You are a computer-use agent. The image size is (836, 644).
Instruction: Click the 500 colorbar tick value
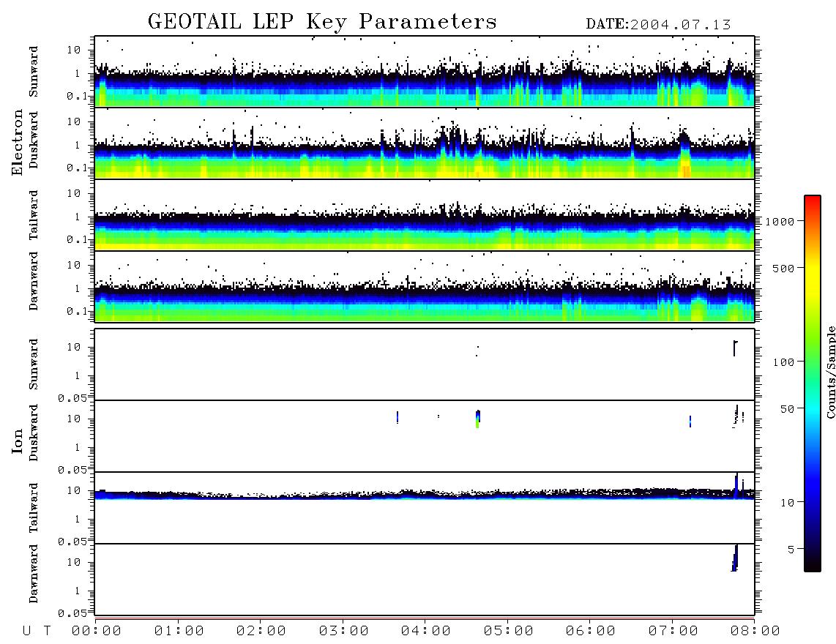tap(784, 269)
